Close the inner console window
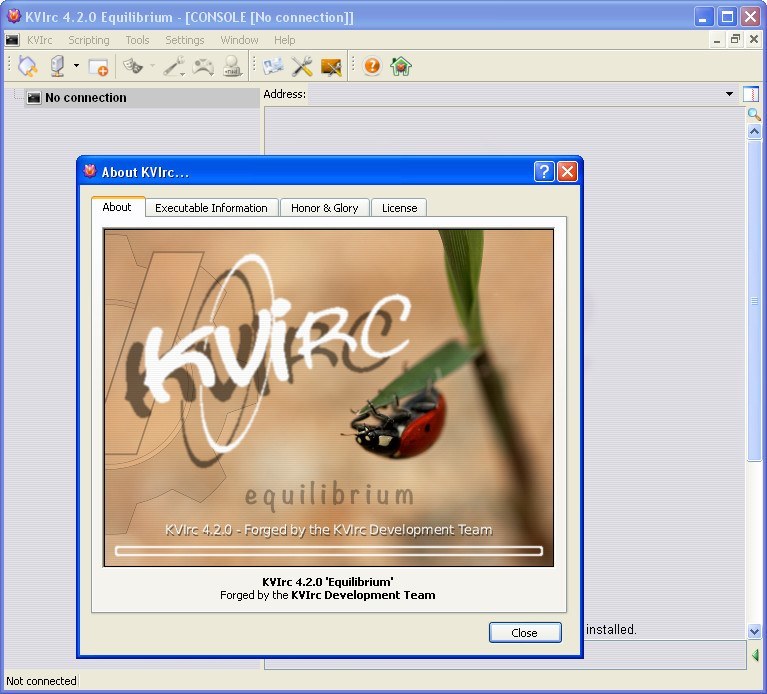Image resolution: width=767 pixels, height=694 pixels. pyautogui.click(x=754, y=39)
